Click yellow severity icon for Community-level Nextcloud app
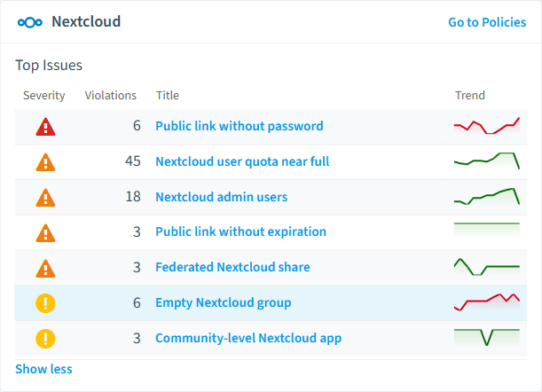The image size is (542, 392). click(45, 339)
